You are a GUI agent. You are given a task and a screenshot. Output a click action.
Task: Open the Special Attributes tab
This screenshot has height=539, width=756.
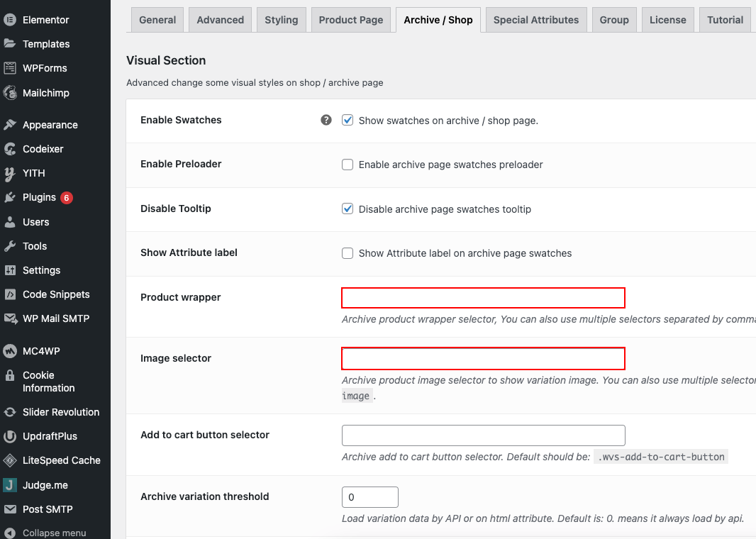(x=536, y=20)
